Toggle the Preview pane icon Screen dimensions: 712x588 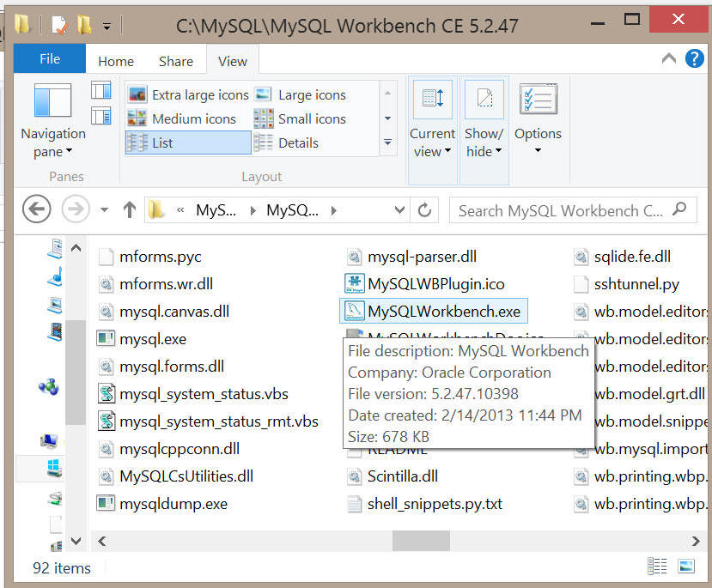pos(100,90)
